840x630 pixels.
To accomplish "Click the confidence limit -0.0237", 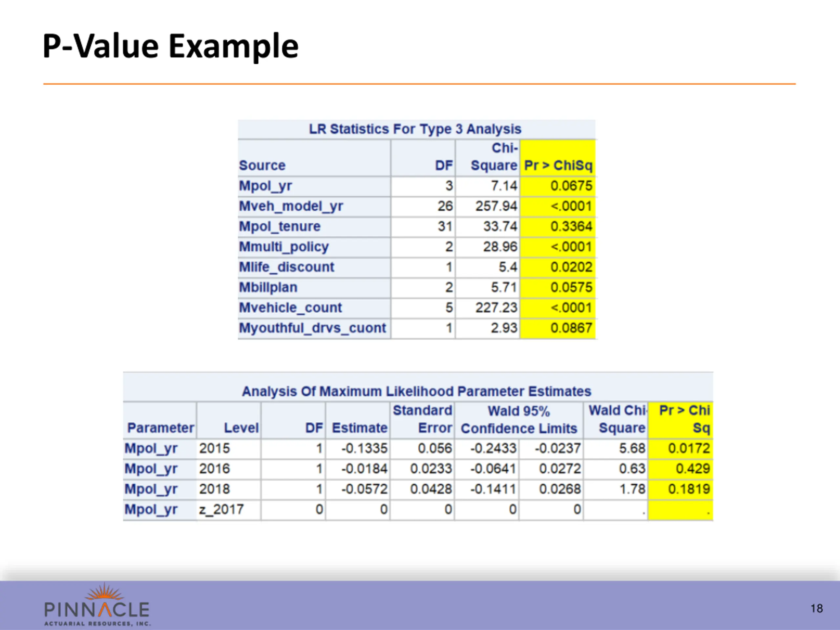I will click(558, 449).
